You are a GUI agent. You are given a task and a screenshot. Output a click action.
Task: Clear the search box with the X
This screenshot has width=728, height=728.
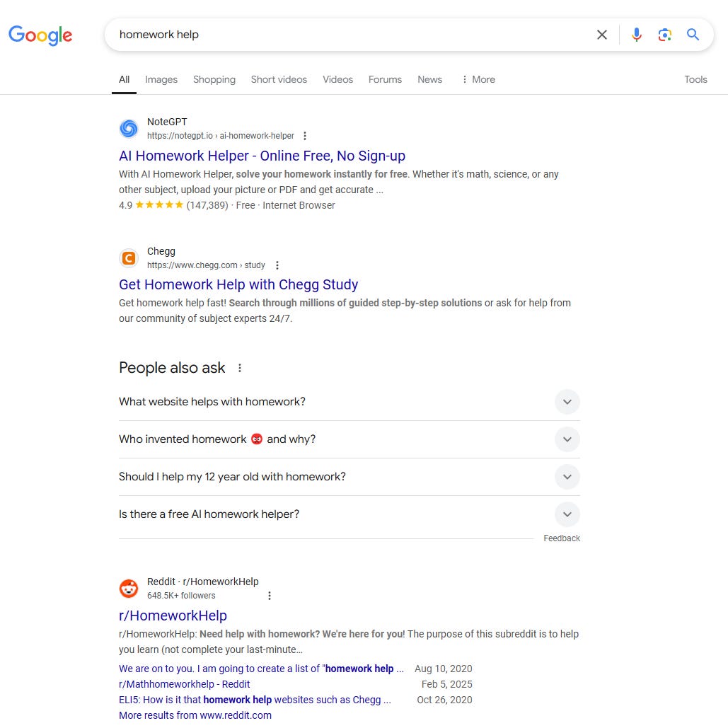tap(602, 34)
